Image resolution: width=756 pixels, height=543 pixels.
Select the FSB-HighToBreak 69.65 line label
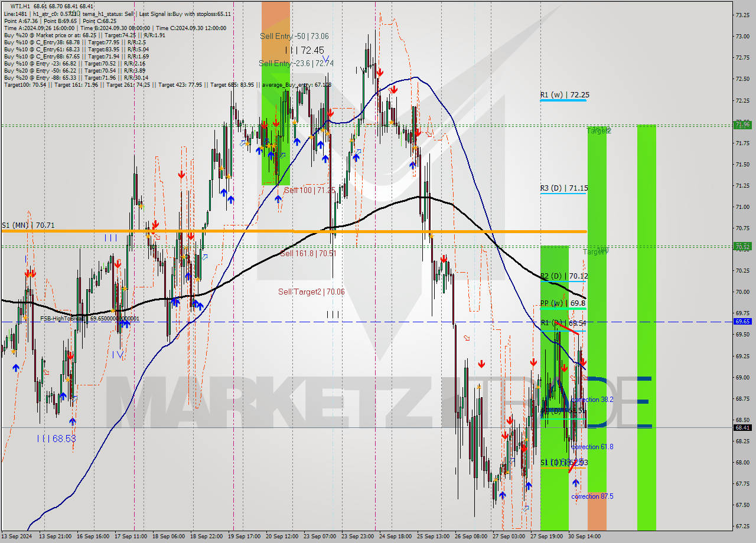pyautogui.click(x=90, y=319)
